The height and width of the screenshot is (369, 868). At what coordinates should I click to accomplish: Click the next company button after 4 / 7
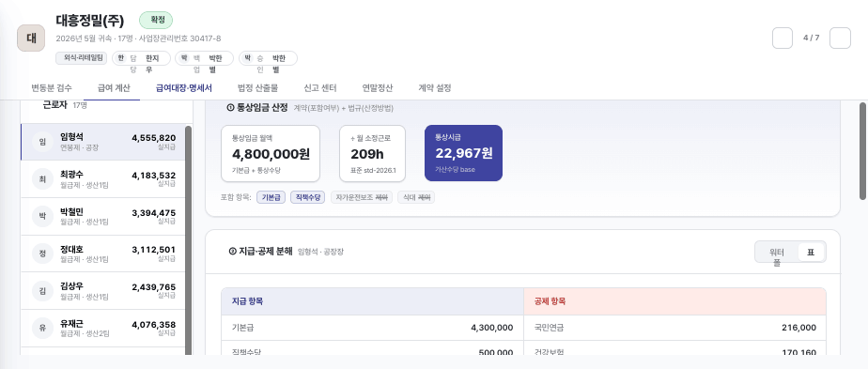[x=840, y=38]
